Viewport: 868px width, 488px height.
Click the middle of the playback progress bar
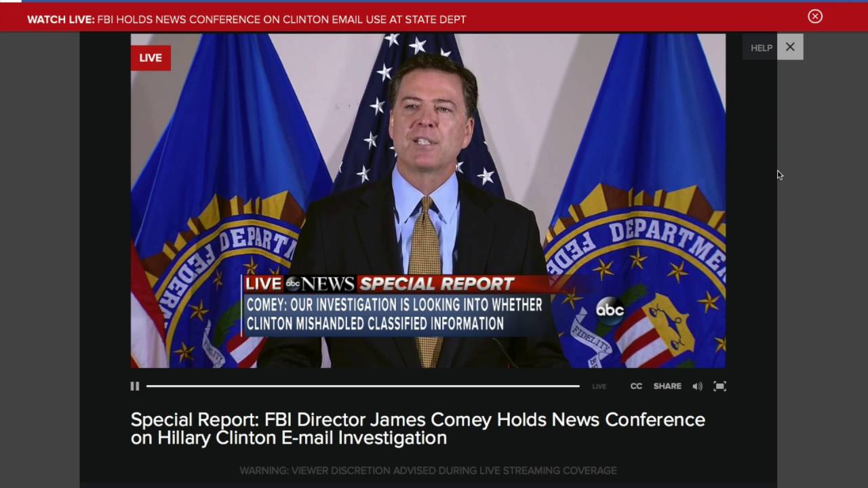tap(363, 386)
